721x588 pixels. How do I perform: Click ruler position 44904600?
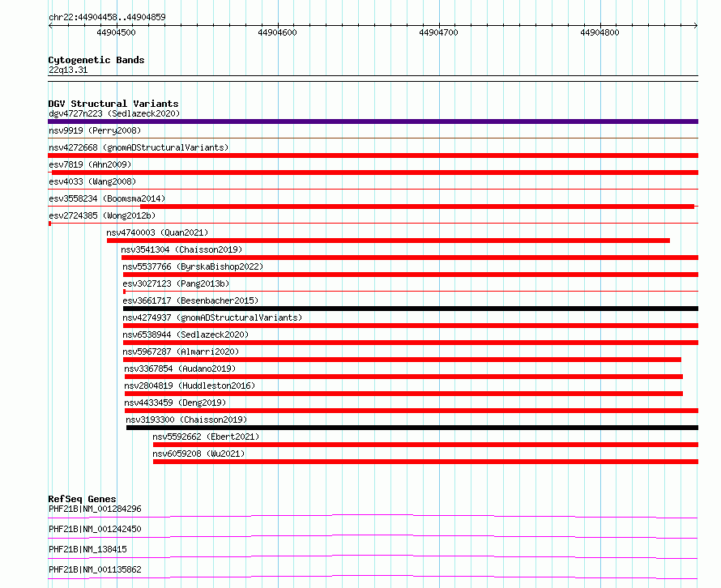277,32
